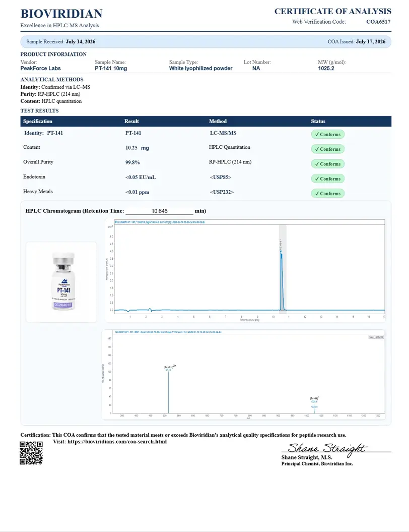Click the <USP85> method cell

[220, 177]
